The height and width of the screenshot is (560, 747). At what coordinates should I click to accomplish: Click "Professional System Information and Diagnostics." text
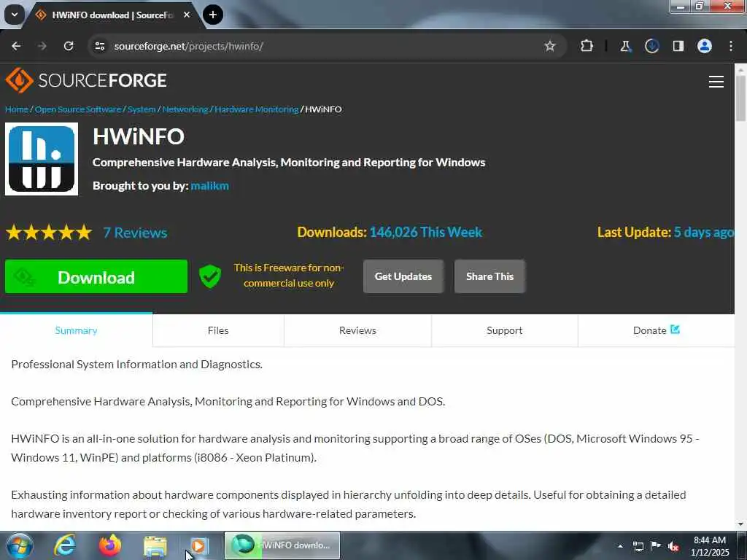(136, 365)
